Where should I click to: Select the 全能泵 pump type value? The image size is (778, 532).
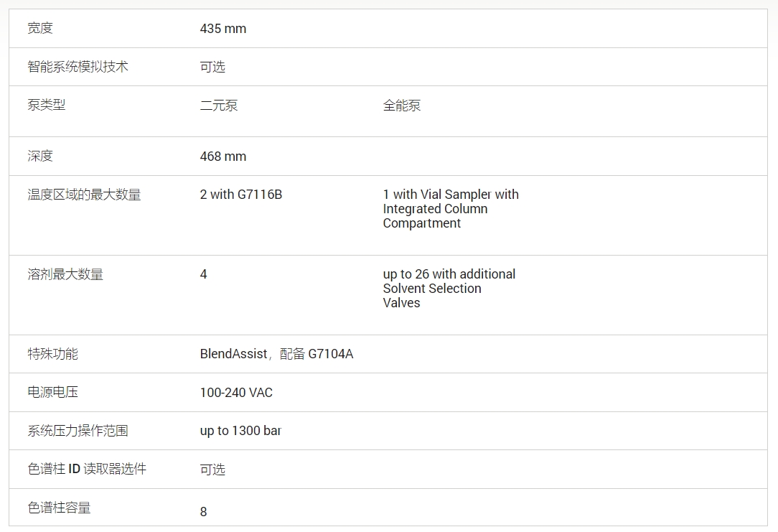(x=401, y=106)
